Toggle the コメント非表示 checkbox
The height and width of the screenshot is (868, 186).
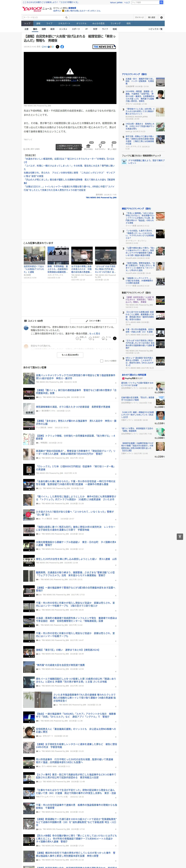[102, 361]
